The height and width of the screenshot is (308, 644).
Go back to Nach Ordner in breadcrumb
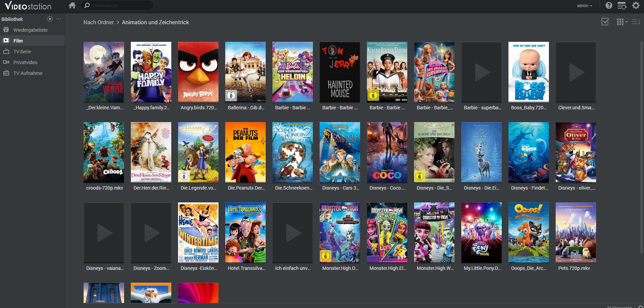(99, 22)
